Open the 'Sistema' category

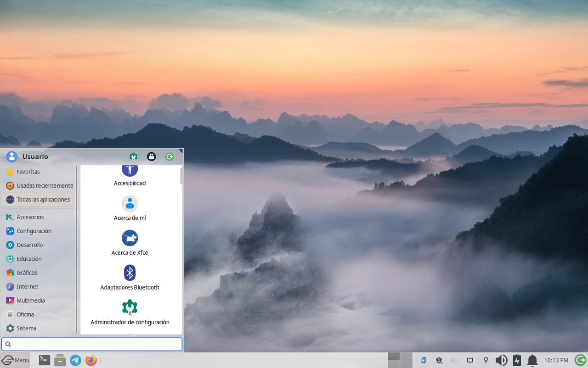pos(27,328)
